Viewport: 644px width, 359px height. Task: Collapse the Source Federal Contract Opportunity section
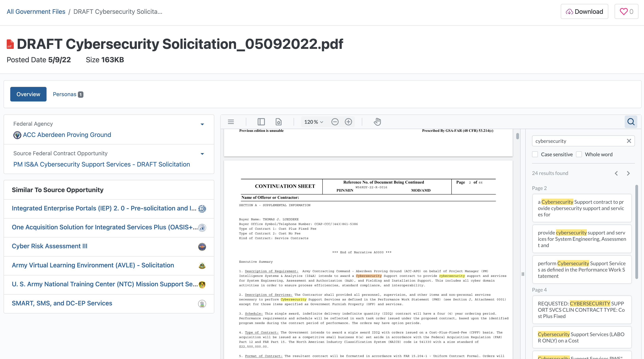coord(202,154)
